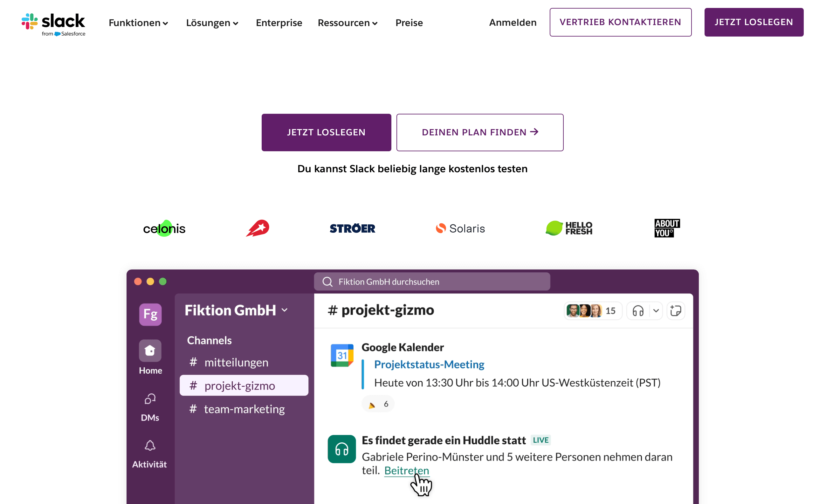Viewport: 826px width, 504px height.
Task: Click the Slack logo in the header
Action: pyautogui.click(x=54, y=24)
